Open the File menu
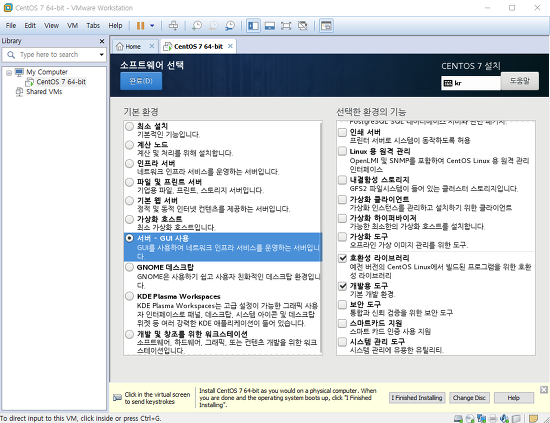Screen dimensions: 550x423 click(11, 26)
